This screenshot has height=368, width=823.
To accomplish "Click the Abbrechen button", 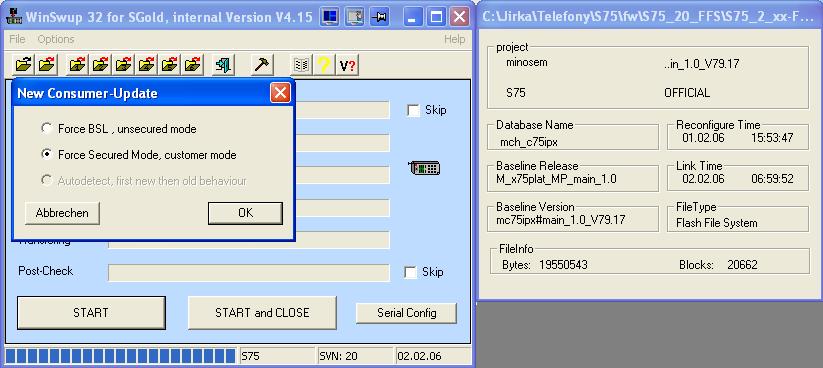I will click(x=62, y=213).
